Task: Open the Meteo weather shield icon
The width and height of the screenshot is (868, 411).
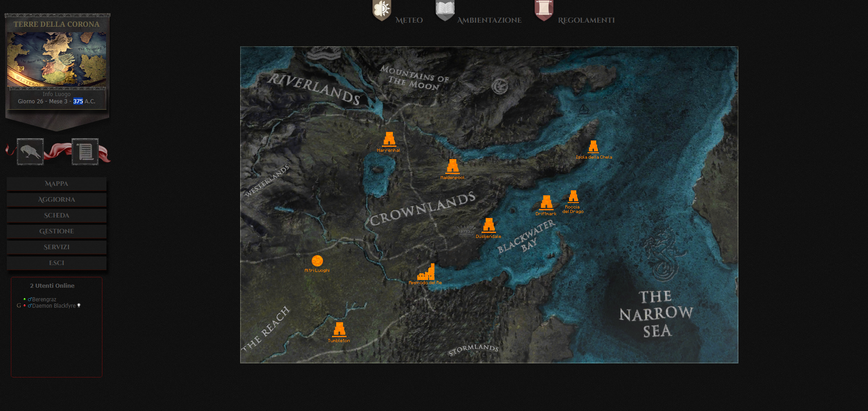Action: click(382, 10)
